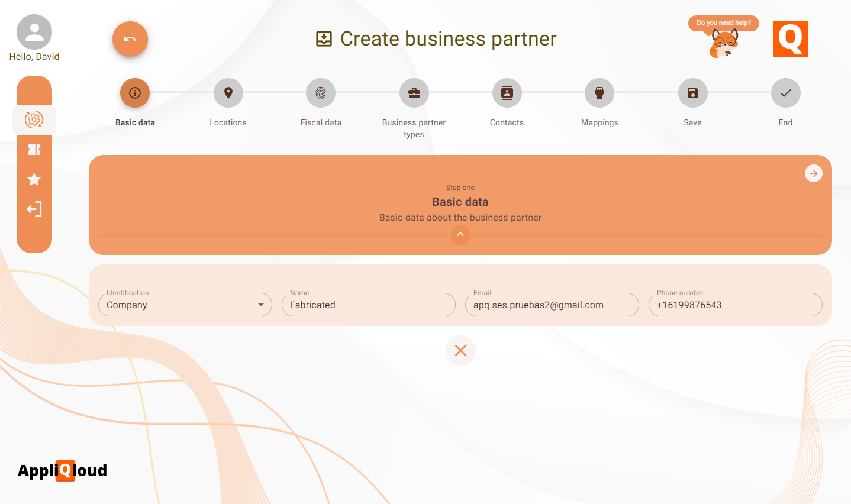Select the Mappings step icon

[599, 93]
